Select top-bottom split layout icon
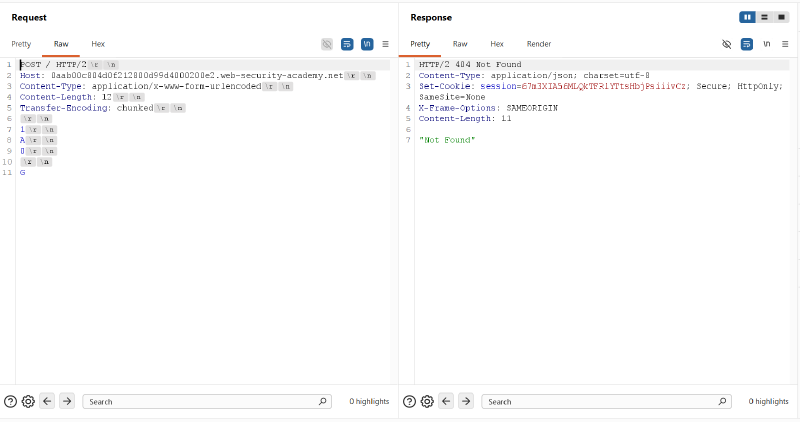Screen dimensions: 800x422 tap(764, 17)
